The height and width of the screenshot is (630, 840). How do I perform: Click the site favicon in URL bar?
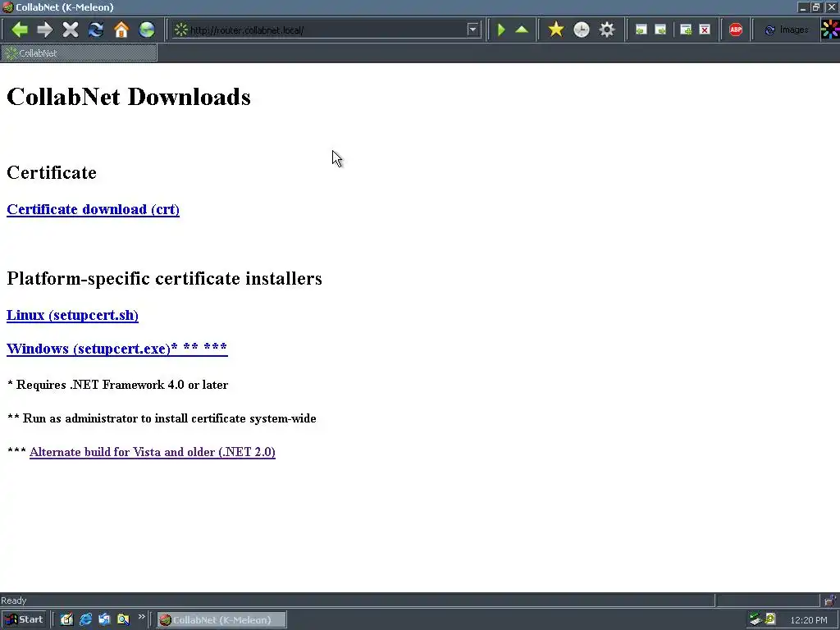tap(181, 30)
